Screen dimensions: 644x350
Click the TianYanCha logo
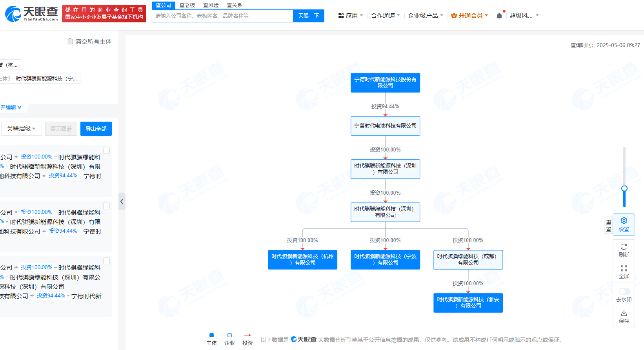point(31,14)
